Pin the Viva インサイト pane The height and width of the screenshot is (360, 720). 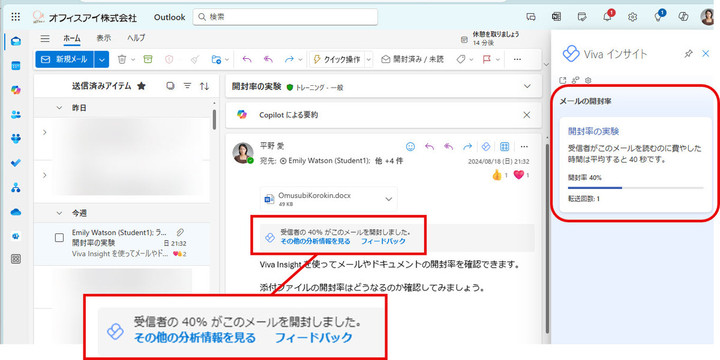tap(688, 54)
